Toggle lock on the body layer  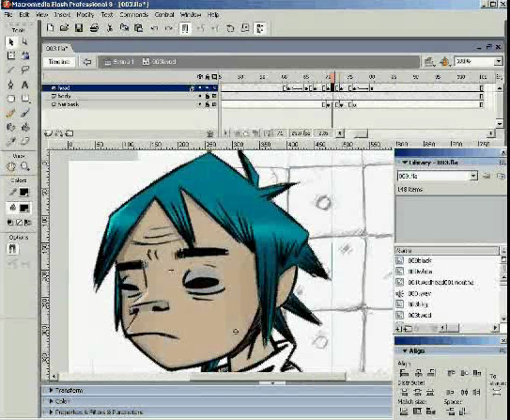[208, 96]
